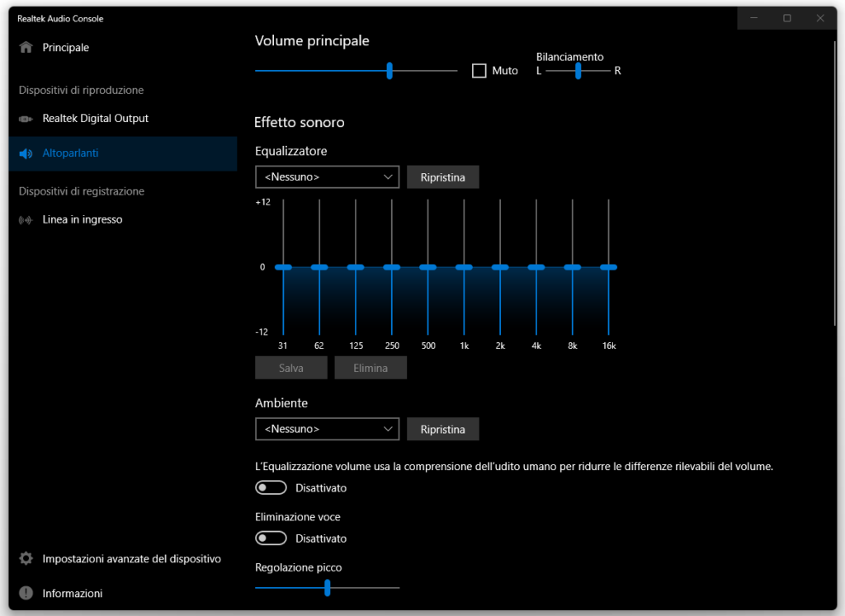Click the 'Volume principale' heading
845x616 pixels.
point(312,40)
